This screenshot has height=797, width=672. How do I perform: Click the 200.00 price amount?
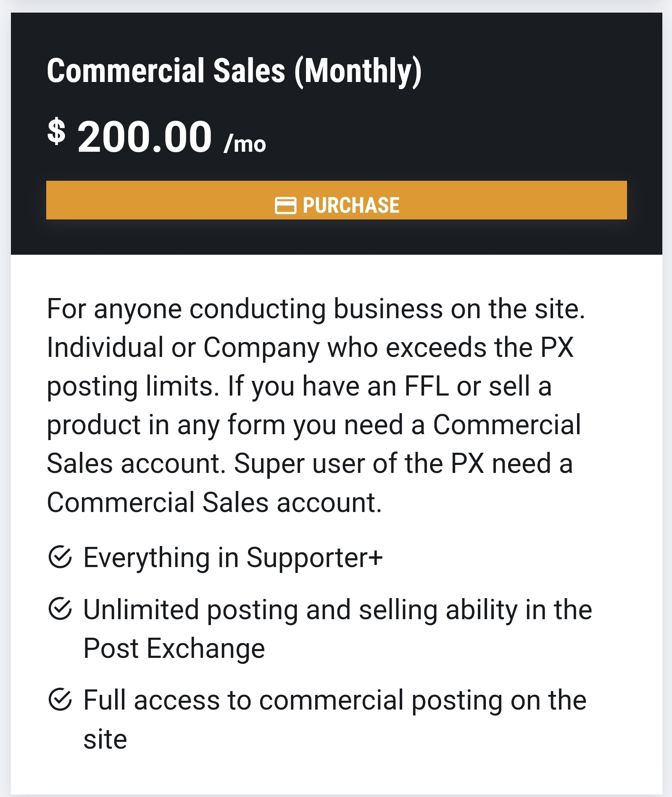click(x=145, y=137)
